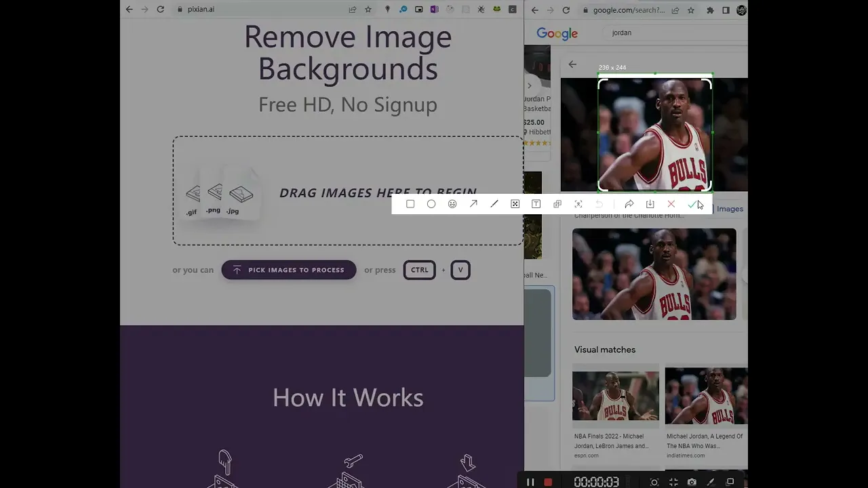Select the line drawing tool
The image size is (868, 488).
494,204
